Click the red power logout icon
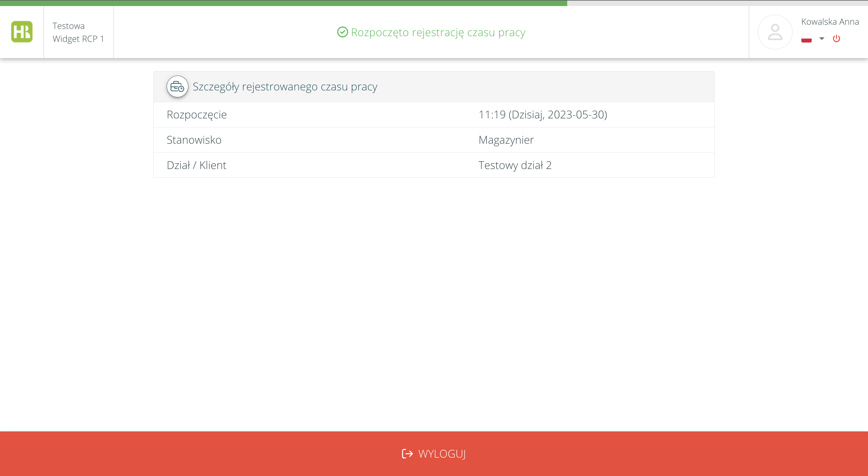Image resolution: width=868 pixels, height=476 pixels. (836, 39)
